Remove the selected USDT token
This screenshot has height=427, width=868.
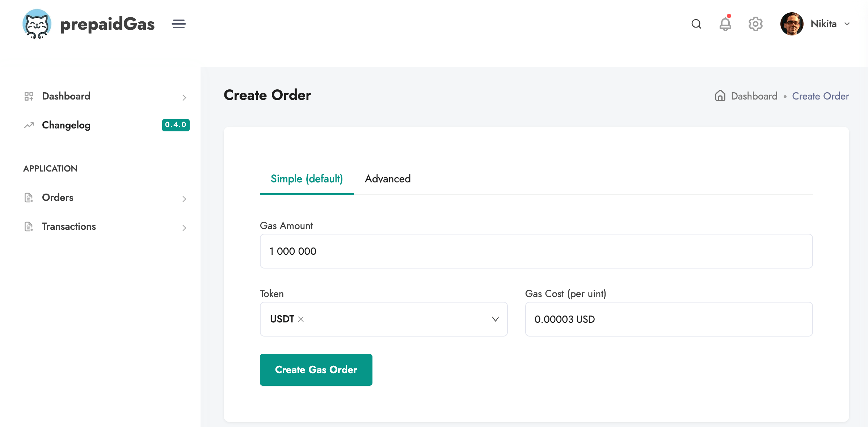point(301,319)
